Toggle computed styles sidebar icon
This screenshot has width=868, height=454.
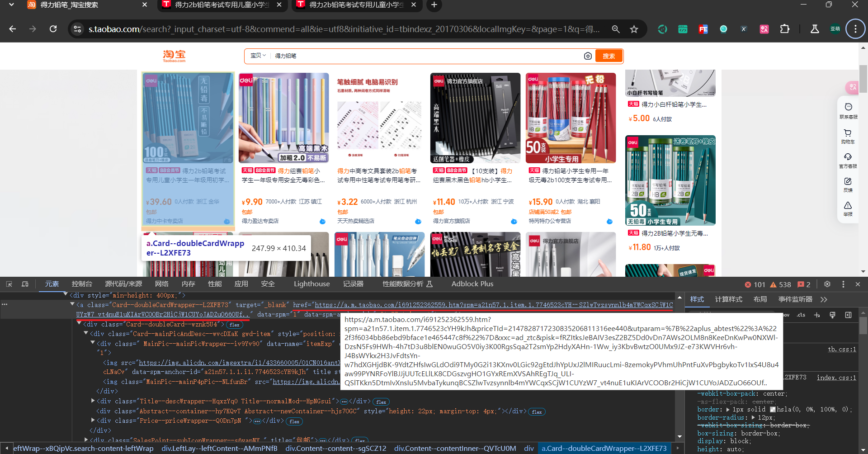[848, 315]
